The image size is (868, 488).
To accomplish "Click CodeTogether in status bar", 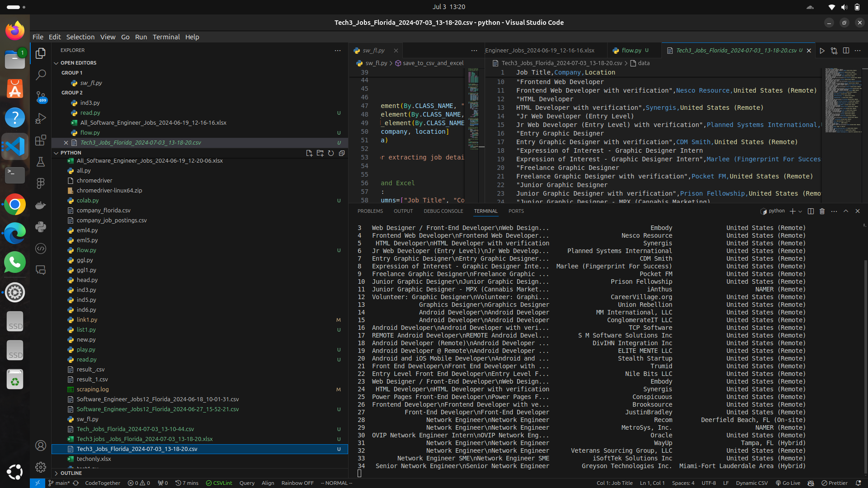I will (x=103, y=483).
